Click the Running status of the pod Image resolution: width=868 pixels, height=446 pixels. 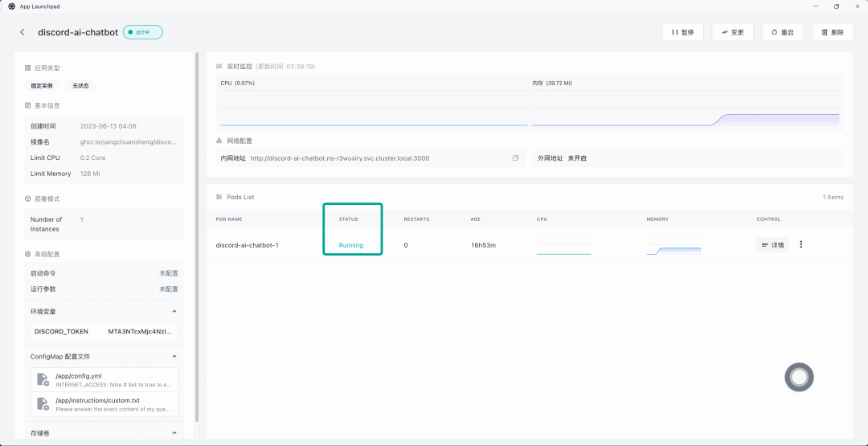tap(351, 245)
